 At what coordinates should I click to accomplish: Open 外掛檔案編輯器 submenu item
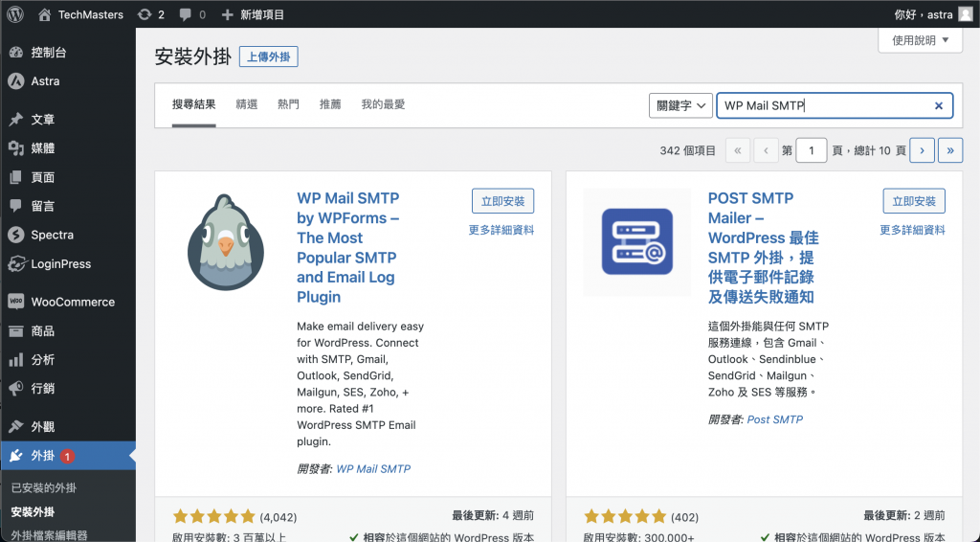[x=50, y=535]
